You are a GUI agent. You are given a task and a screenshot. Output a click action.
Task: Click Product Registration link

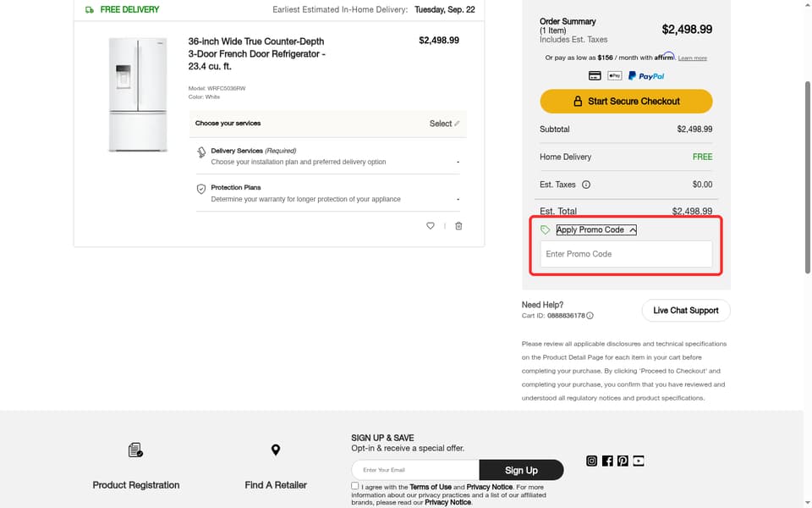pyautogui.click(x=135, y=485)
